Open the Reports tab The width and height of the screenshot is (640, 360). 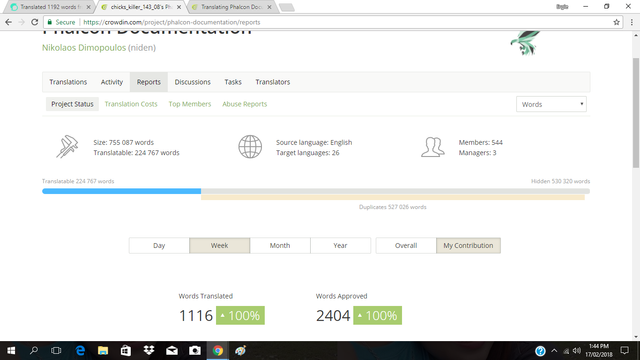149,82
